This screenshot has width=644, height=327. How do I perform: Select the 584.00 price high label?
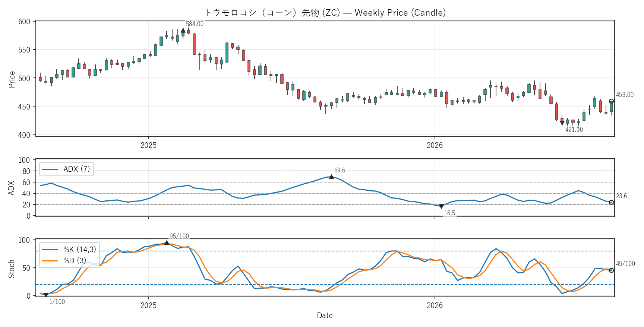195,24
